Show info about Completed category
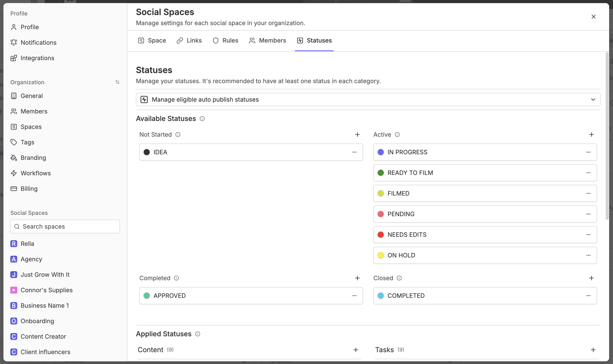The width and height of the screenshot is (613, 364). coord(176,278)
